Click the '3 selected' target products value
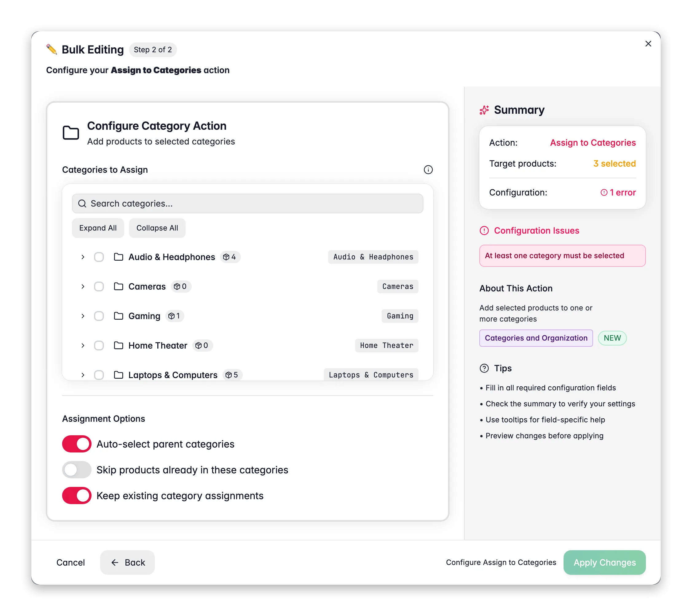The image size is (692, 616). coord(615,164)
